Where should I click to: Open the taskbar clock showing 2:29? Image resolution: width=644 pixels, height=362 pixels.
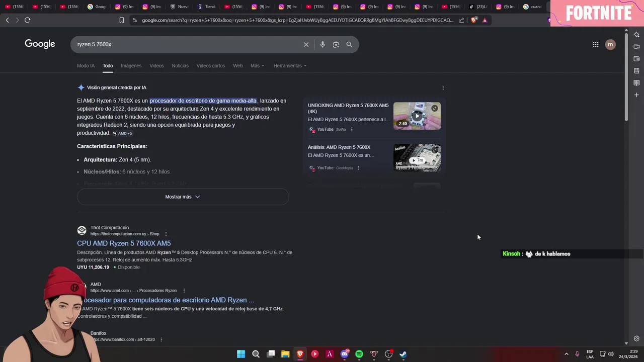(x=629, y=354)
